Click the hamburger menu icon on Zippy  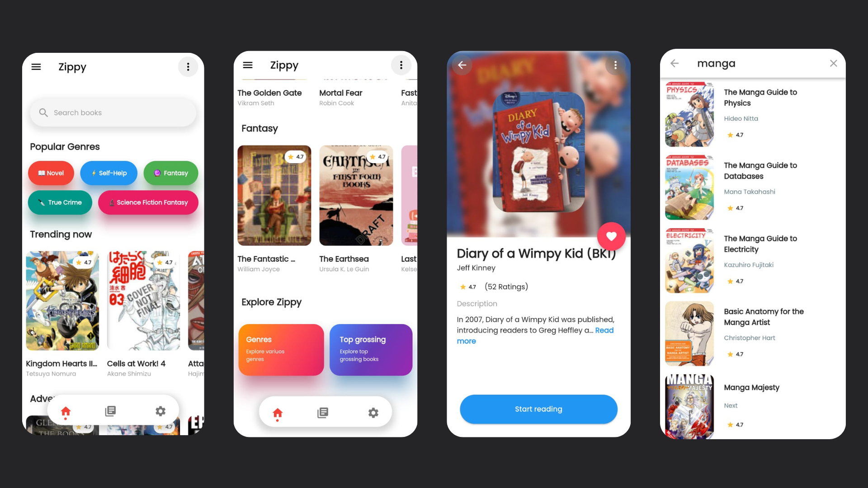point(36,67)
